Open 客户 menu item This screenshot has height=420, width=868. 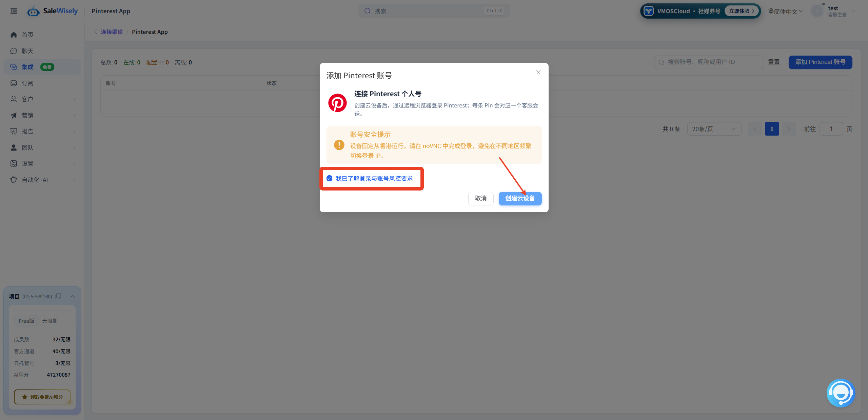pos(42,99)
